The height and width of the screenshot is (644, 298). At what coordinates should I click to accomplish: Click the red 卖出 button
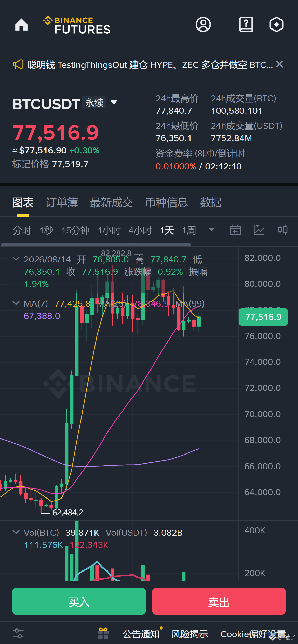click(x=219, y=601)
